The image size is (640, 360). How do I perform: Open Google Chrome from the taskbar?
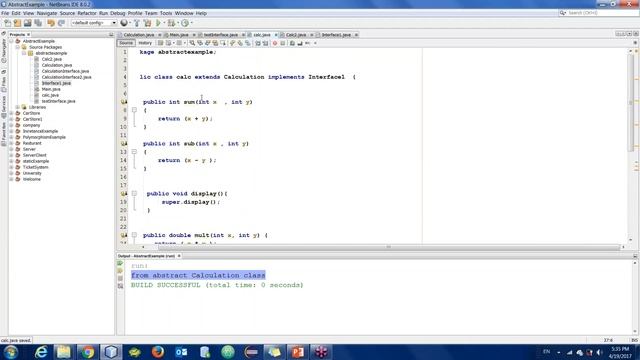[x=87, y=352]
